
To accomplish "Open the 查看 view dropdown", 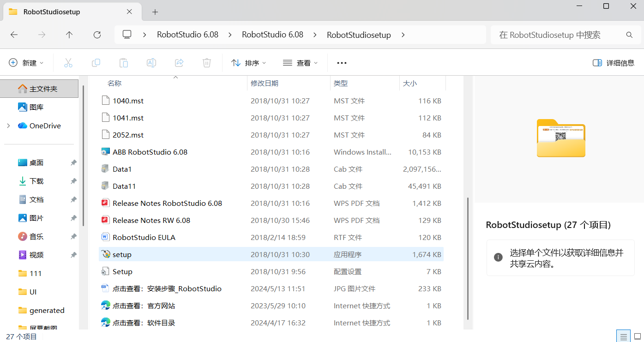I will click(301, 63).
